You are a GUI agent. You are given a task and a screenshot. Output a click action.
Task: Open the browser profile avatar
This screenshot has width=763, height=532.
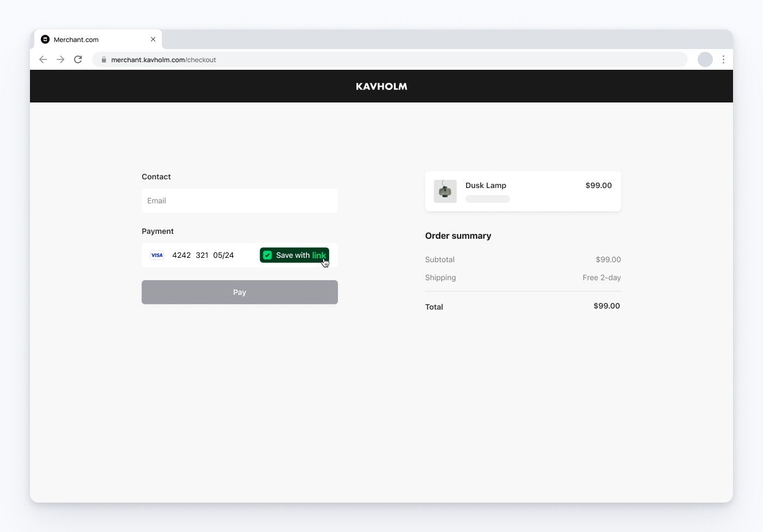[x=705, y=59]
